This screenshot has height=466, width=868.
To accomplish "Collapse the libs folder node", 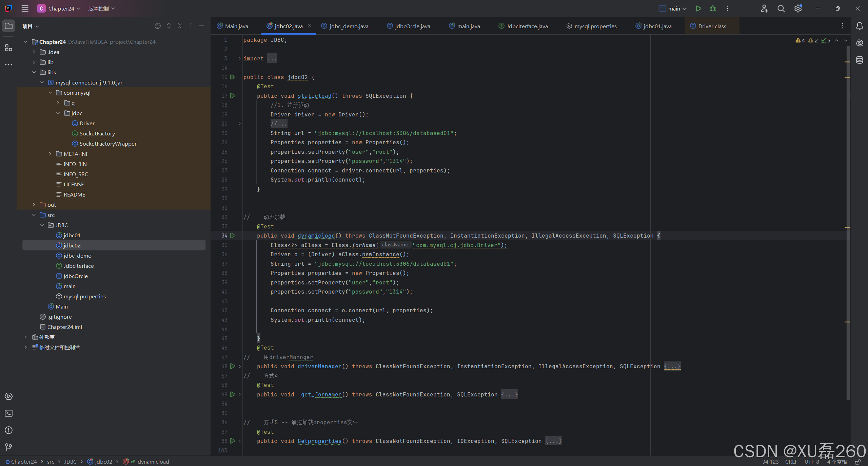I will [34, 72].
